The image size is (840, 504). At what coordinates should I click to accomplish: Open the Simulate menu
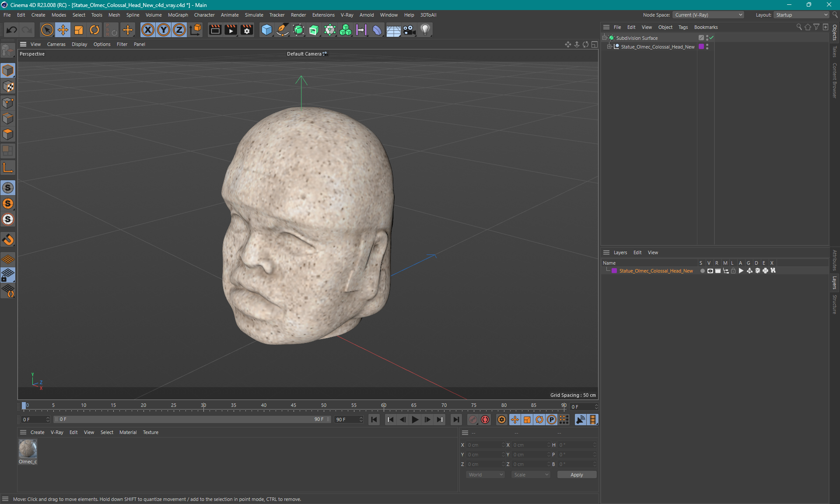tap(254, 15)
